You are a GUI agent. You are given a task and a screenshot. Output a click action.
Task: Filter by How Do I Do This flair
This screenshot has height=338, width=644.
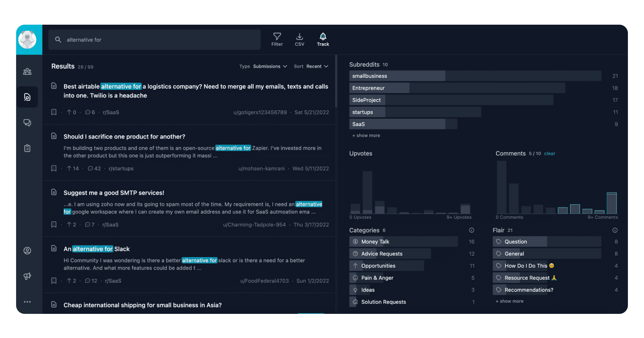(x=524, y=266)
